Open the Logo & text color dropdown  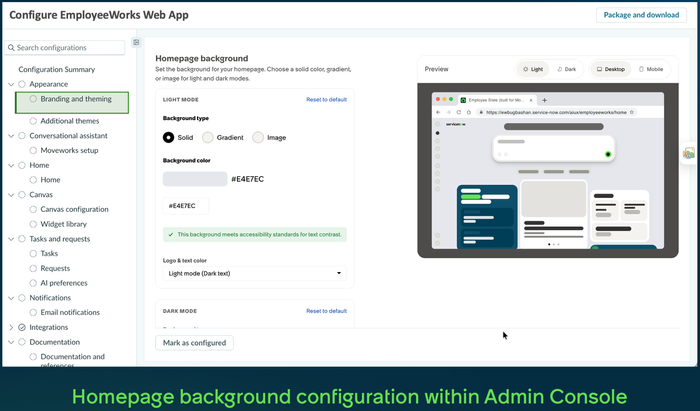(254, 274)
